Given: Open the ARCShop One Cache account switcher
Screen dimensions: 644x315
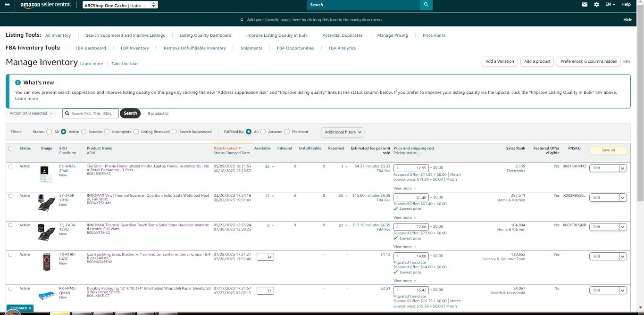Looking at the screenshot, I should [120, 5].
